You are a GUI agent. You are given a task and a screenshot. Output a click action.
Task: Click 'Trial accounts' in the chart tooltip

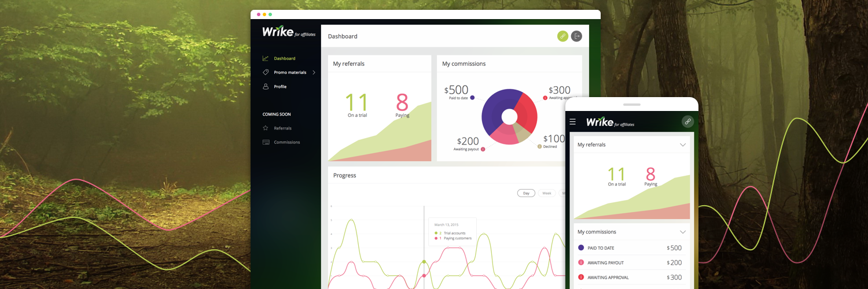coord(454,233)
